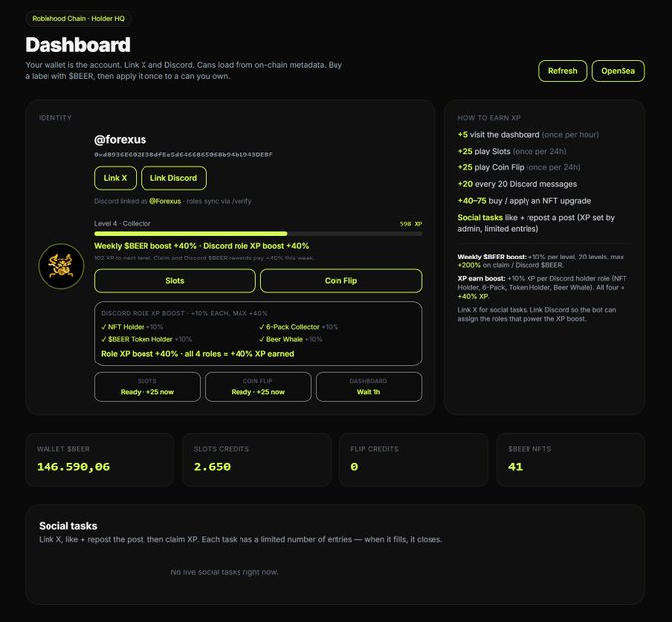Click the Weekly $BEER boost +40% line
The height and width of the screenshot is (622, 672).
point(202,246)
